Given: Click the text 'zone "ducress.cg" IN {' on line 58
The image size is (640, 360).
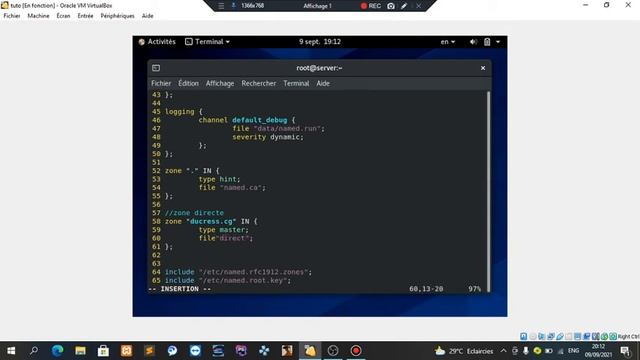Looking at the screenshot, I should point(211,221).
